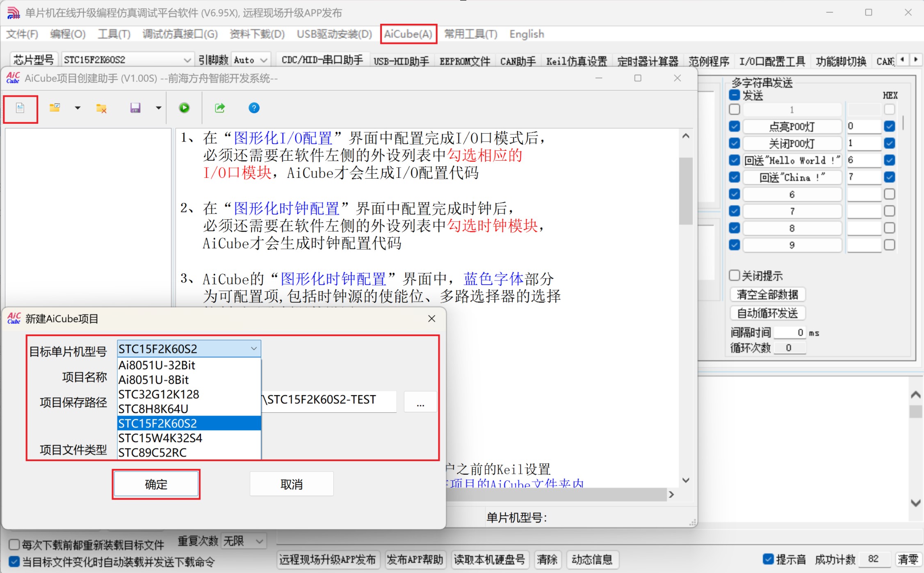Maximize the AiCube项目创建助手 window
Image resolution: width=924 pixels, height=573 pixels.
pos(638,78)
